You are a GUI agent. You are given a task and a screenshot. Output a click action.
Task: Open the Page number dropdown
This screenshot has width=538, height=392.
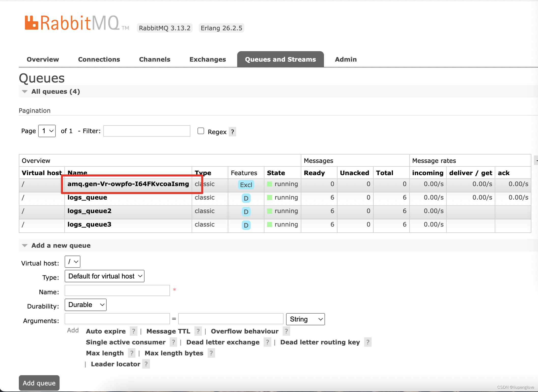47,131
